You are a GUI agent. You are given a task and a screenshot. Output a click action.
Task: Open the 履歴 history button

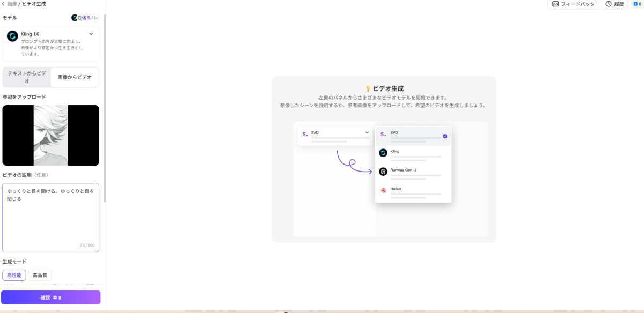point(615,4)
